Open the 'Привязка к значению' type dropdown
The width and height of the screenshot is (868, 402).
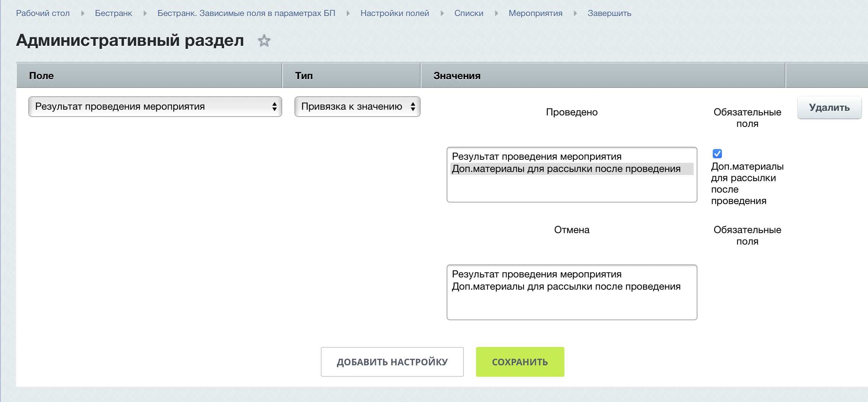[x=357, y=107]
